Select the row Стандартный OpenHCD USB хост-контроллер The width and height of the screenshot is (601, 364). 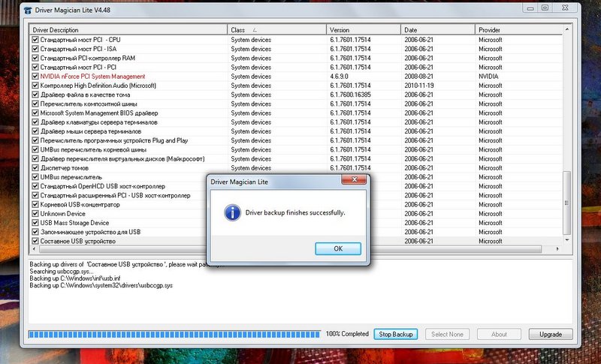point(103,186)
